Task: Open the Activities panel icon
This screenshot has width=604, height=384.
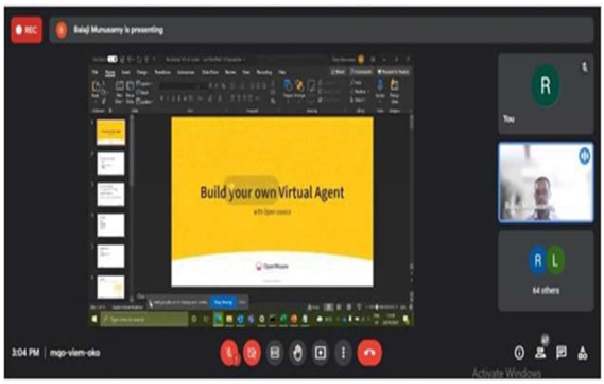Action: [x=583, y=352]
